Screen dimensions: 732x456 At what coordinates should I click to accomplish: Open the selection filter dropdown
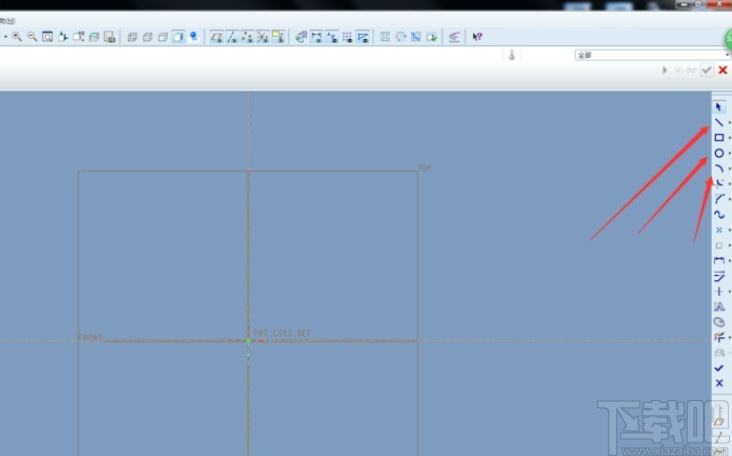point(652,55)
